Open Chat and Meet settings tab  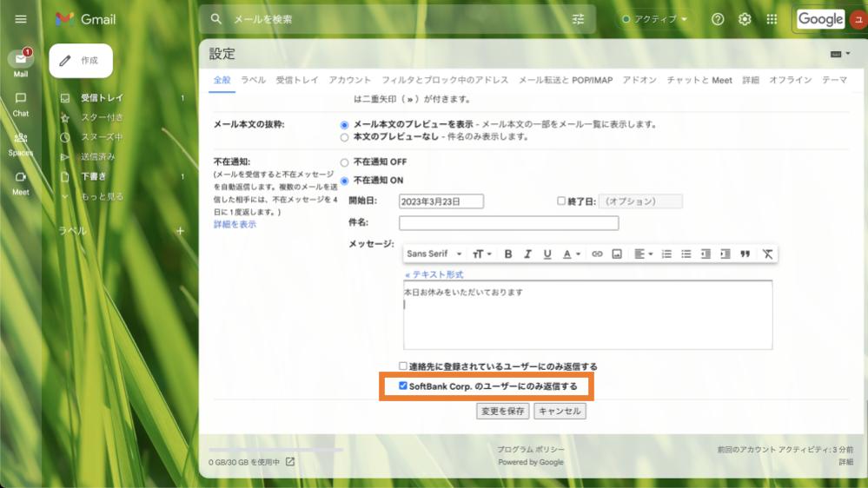click(x=699, y=80)
